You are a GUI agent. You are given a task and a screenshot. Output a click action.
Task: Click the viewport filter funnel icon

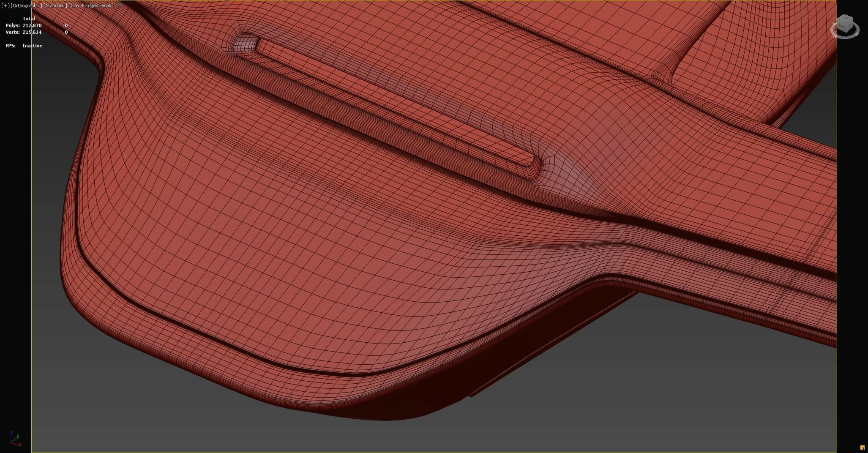tap(120, 5)
